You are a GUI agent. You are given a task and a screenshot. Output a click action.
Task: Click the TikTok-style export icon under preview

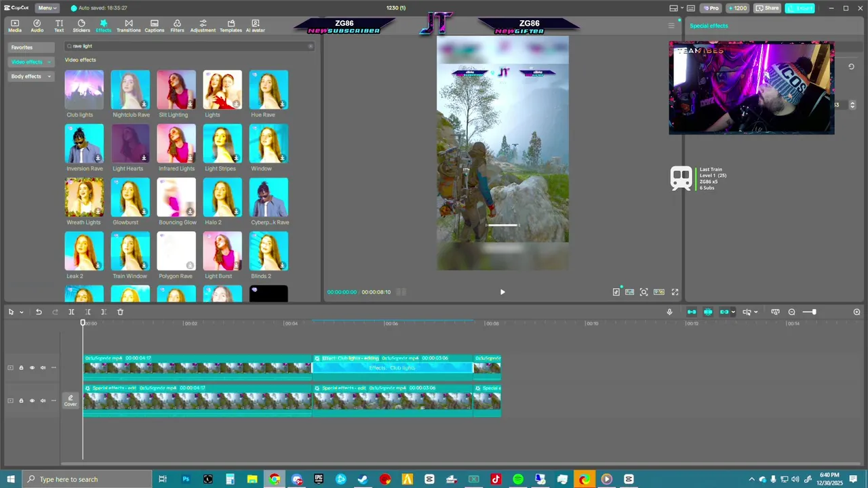[x=616, y=291]
